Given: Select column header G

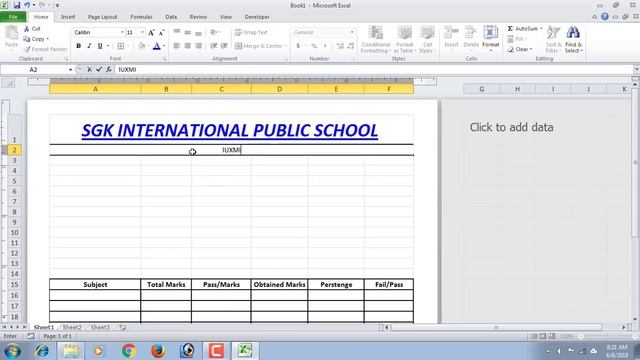Looking at the screenshot, I should tap(481, 89).
